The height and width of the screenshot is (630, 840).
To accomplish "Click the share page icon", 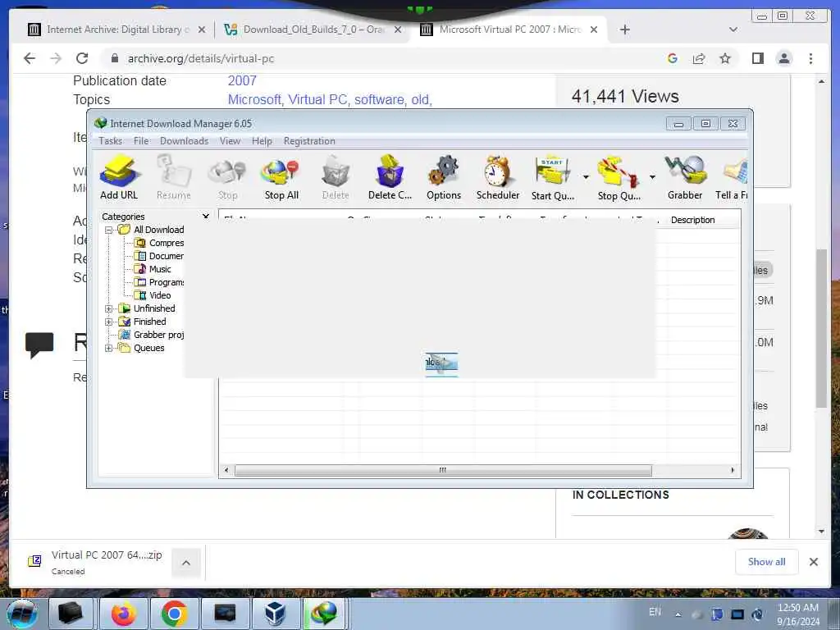I will tap(699, 58).
